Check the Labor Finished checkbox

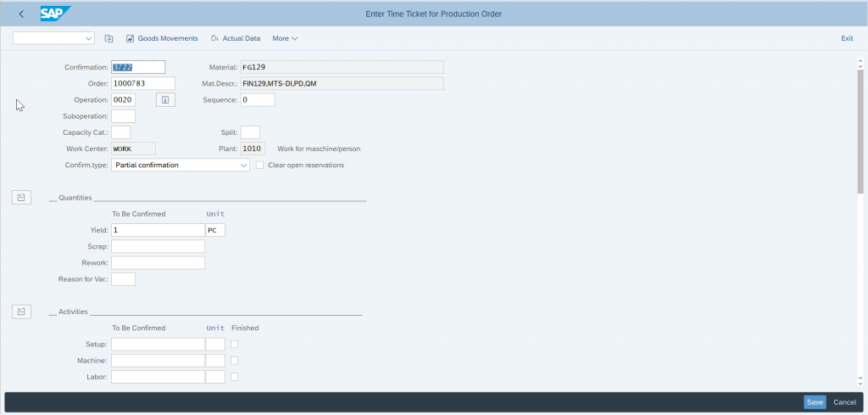coord(235,377)
